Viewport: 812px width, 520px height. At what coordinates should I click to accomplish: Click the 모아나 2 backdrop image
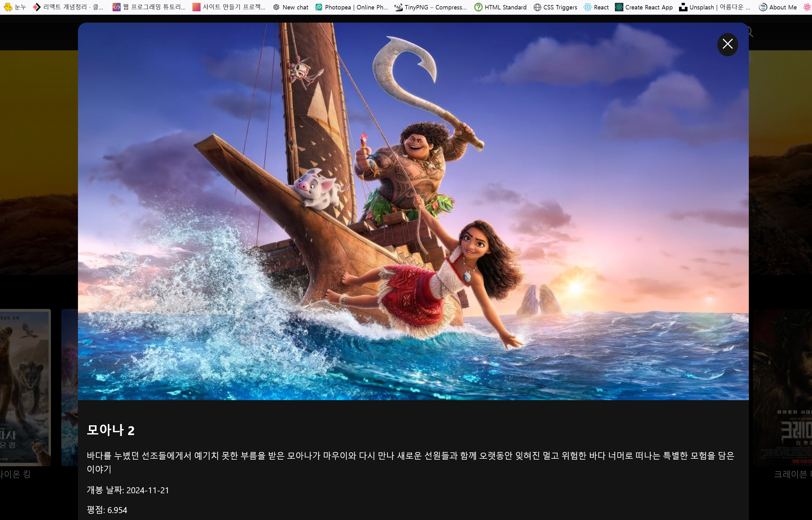coord(413,211)
